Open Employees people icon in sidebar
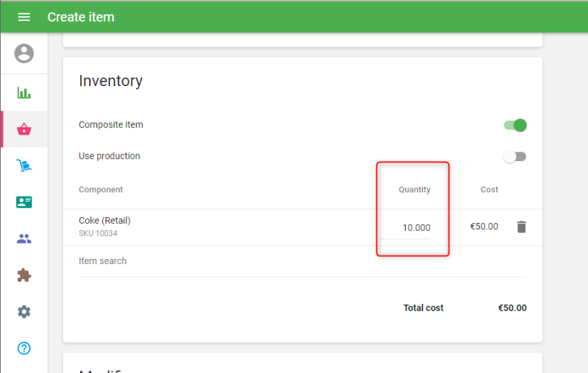 24,238
